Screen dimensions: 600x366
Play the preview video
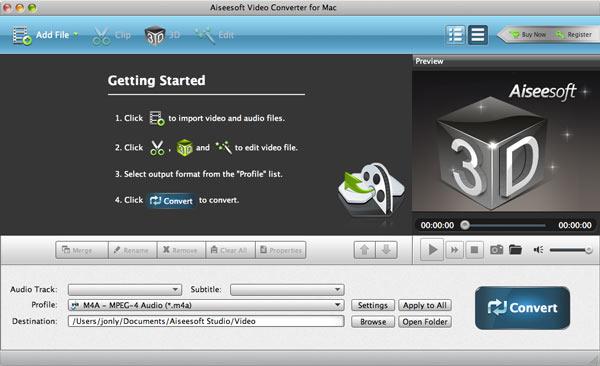click(432, 250)
